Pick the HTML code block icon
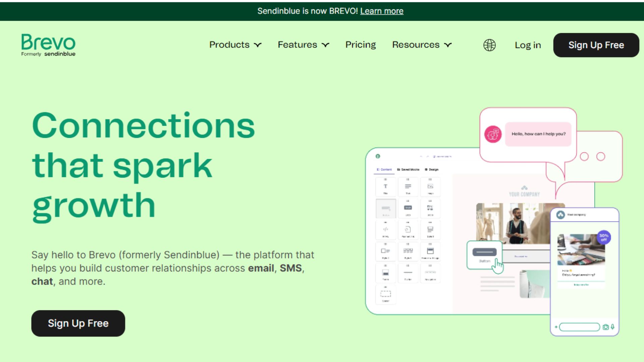Viewport: 644px width, 362px height. coord(385,230)
